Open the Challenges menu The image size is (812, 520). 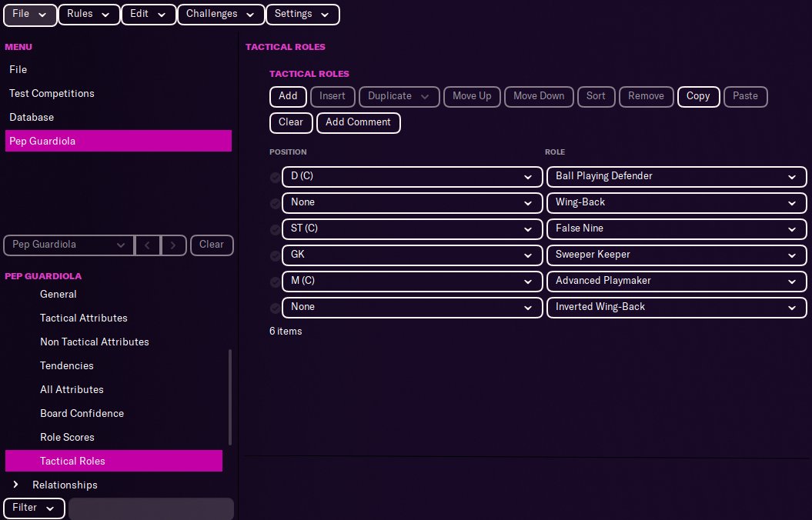(x=221, y=14)
